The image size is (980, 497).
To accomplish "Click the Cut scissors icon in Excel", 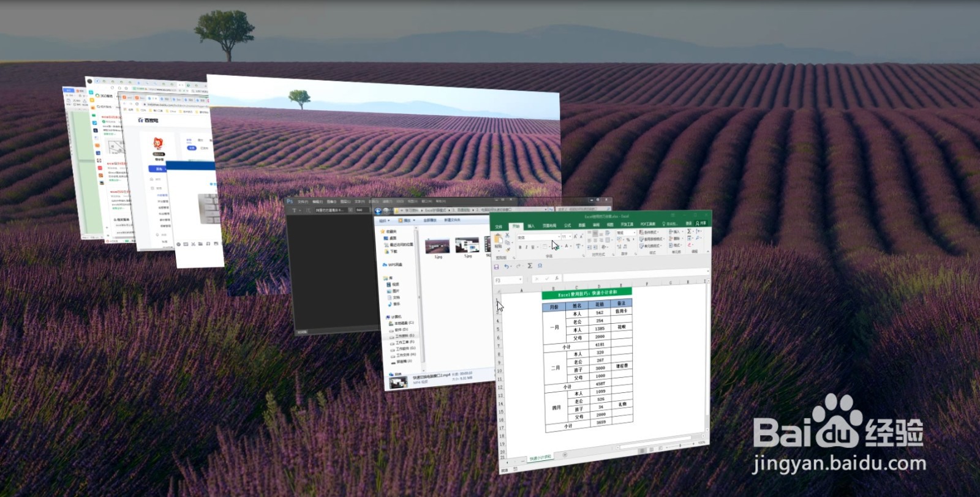I will 507,235.
